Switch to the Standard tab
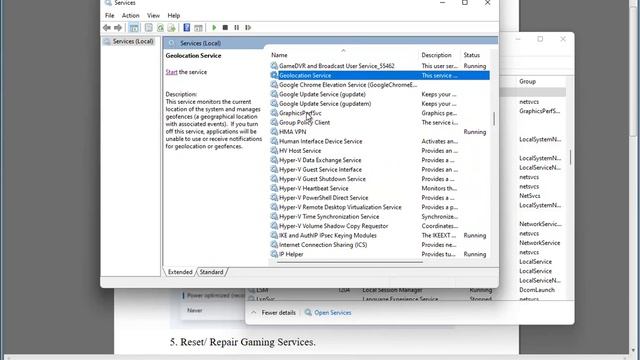 (211, 272)
